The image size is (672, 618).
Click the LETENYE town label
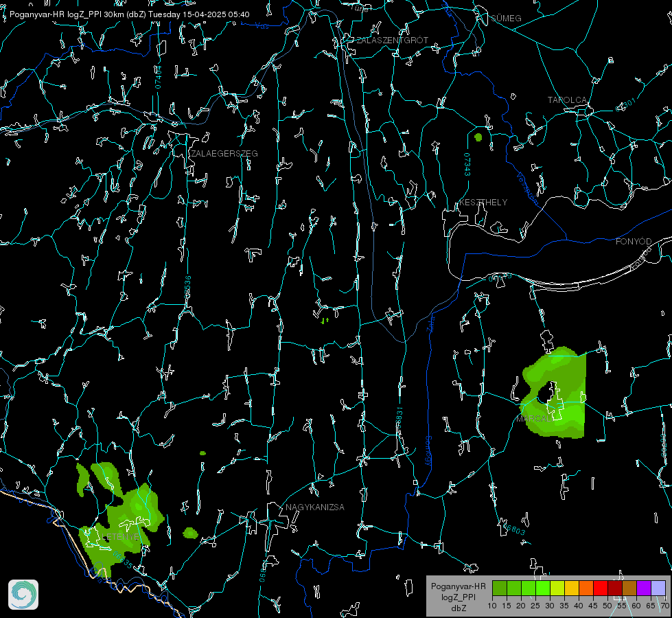point(120,537)
